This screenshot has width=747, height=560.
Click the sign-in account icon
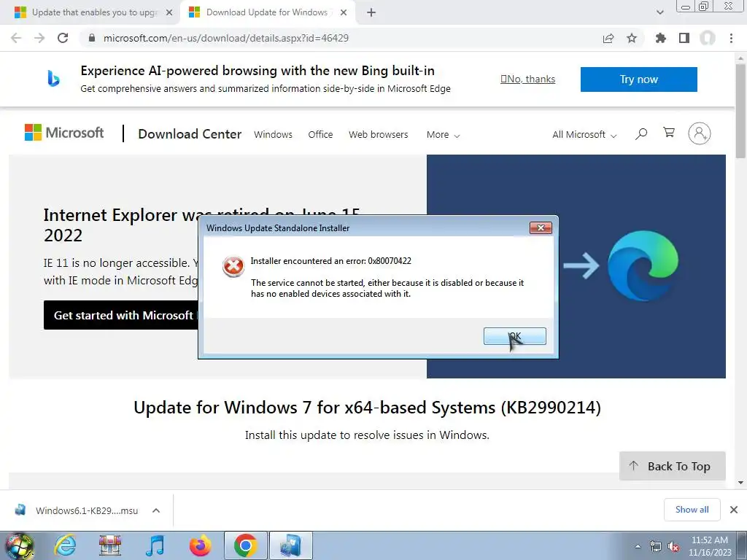[x=700, y=133]
